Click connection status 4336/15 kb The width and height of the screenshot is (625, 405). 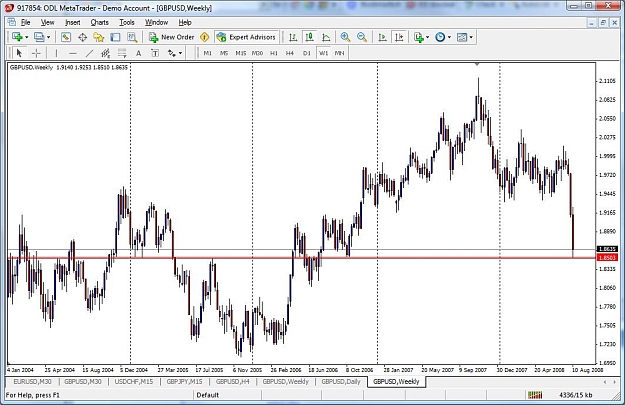click(575, 395)
